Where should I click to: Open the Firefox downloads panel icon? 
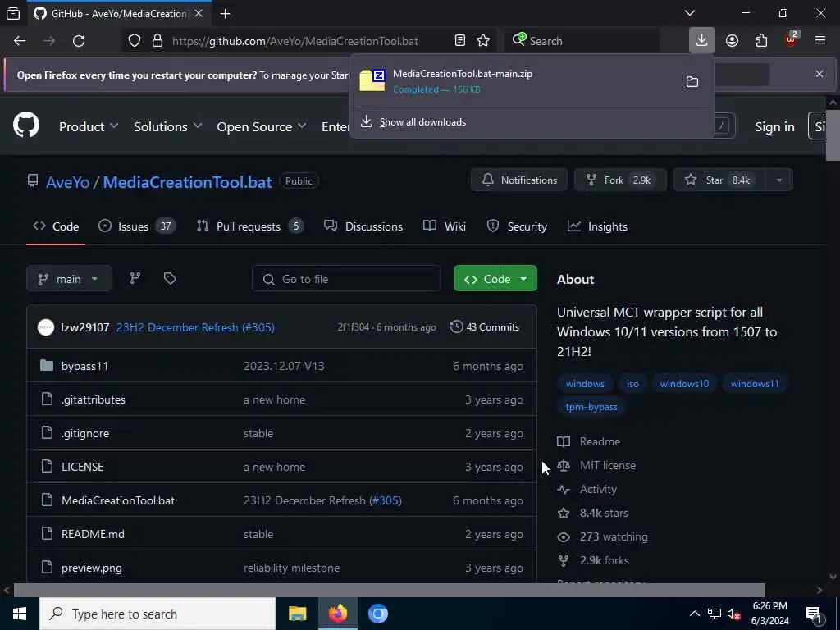(701, 41)
